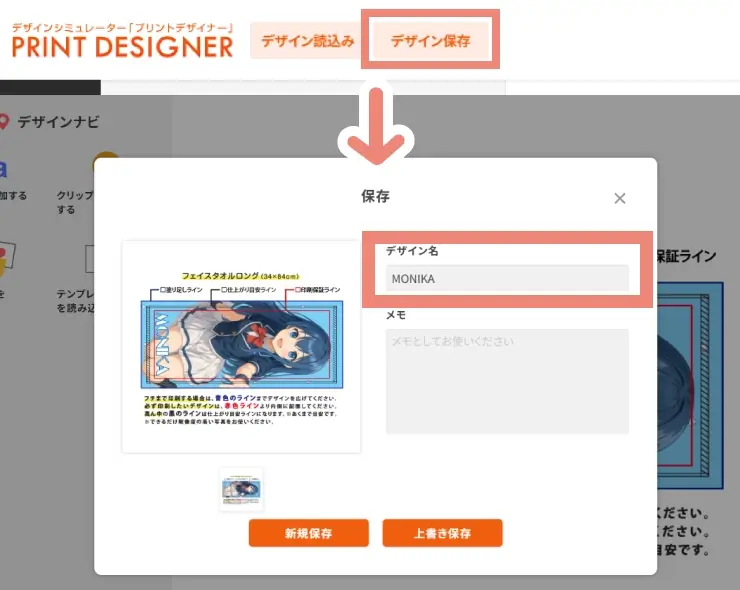
Task: Click the デザインナビ heading text
Action: 59,122
